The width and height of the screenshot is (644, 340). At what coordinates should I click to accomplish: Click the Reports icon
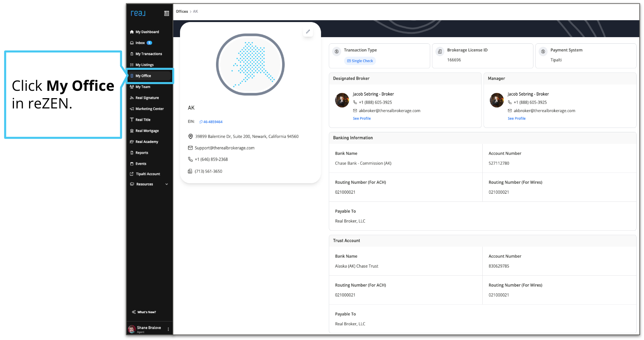(x=132, y=153)
